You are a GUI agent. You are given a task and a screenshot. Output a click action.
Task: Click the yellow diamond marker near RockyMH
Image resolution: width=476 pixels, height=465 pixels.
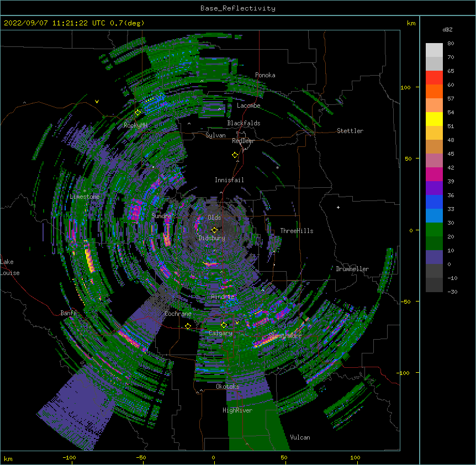tap(137, 113)
